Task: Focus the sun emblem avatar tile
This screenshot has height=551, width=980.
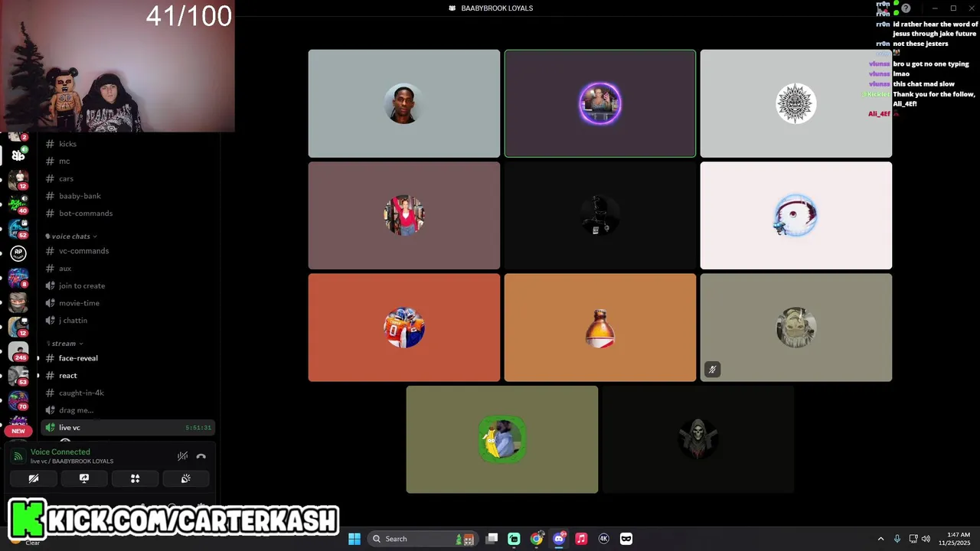Action: pos(796,103)
